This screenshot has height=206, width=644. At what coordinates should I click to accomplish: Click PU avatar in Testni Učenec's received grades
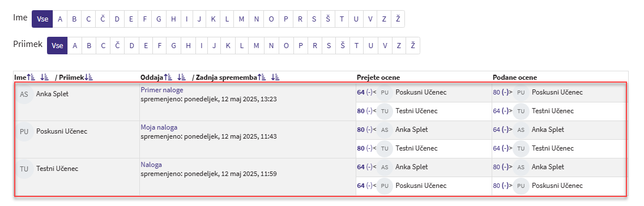(385, 186)
